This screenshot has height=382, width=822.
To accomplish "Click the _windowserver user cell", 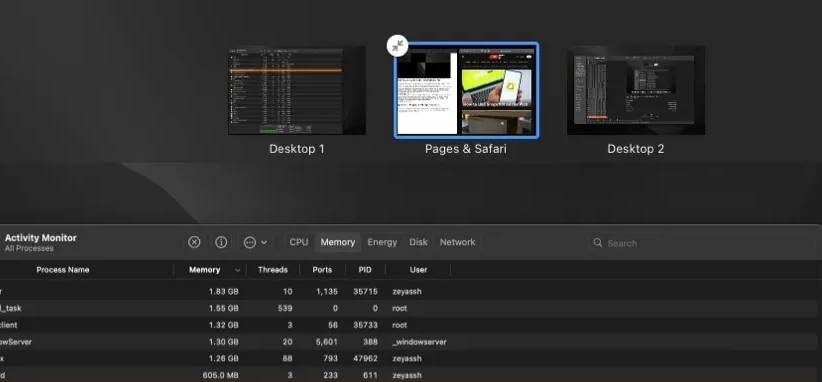I will [x=419, y=342].
